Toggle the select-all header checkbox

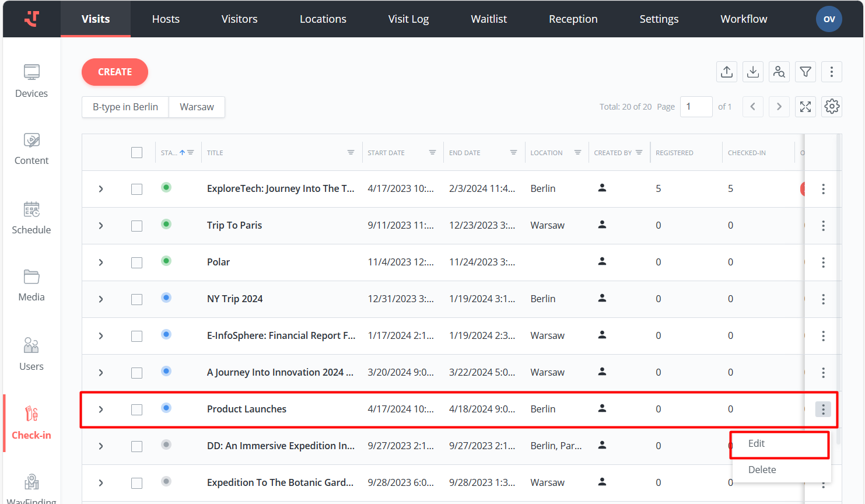pyautogui.click(x=136, y=153)
